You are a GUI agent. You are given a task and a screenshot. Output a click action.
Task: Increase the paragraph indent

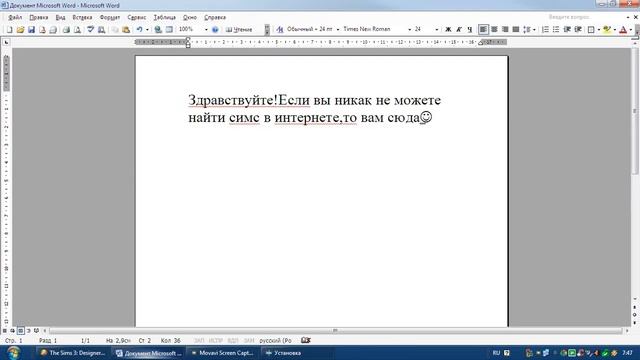point(578,29)
